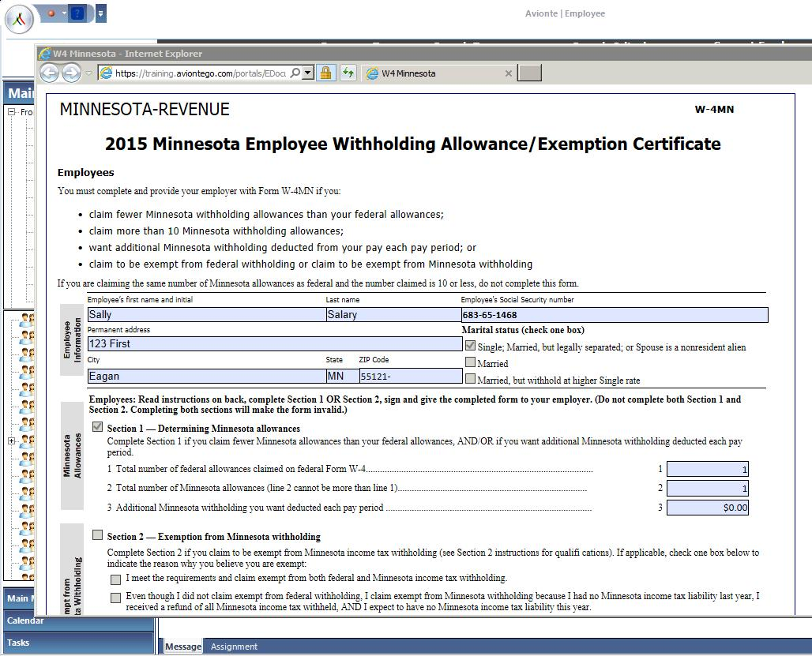
Task: Check the Married checkbox
Action: (x=470, y=362)
